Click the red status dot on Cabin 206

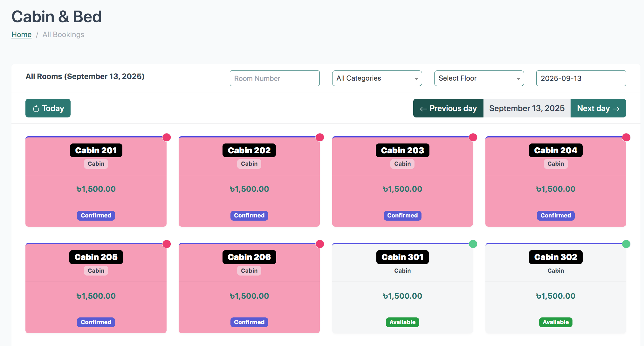click(320, 244)
